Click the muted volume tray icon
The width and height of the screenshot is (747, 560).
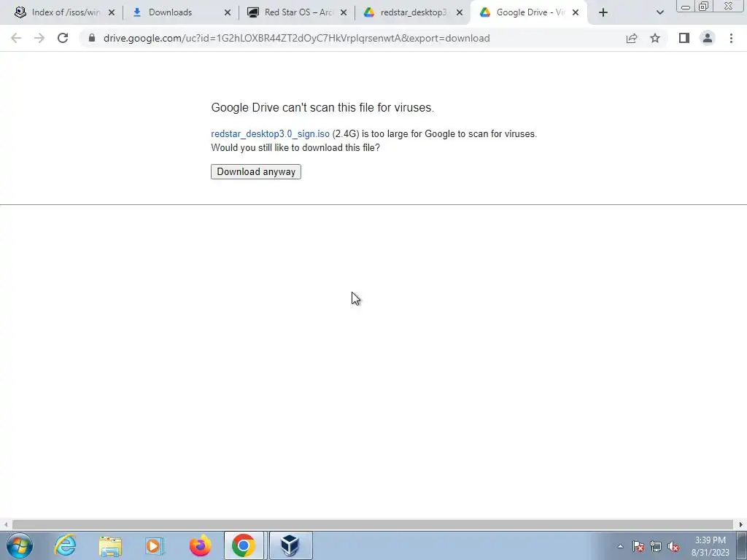673,546
